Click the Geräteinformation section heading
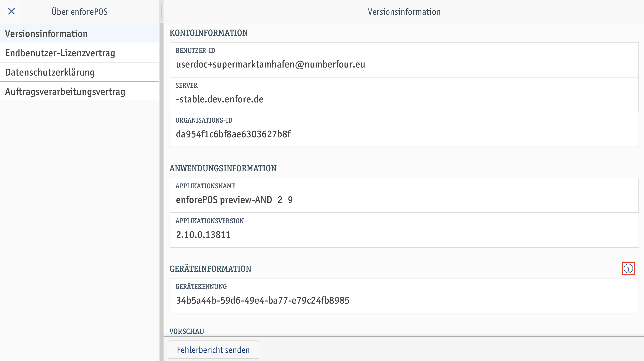 pos(210,269)
